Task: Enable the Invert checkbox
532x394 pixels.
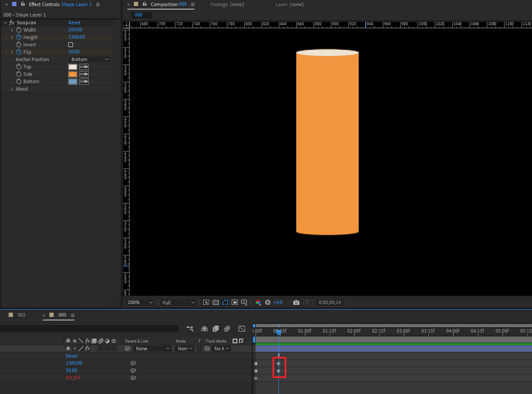Action: click(x=71, y=45)
